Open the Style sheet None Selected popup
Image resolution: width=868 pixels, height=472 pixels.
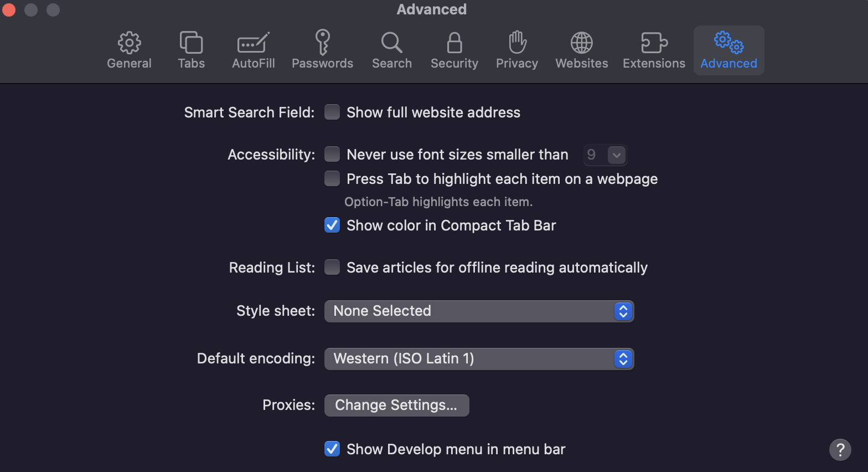(479, 311)
